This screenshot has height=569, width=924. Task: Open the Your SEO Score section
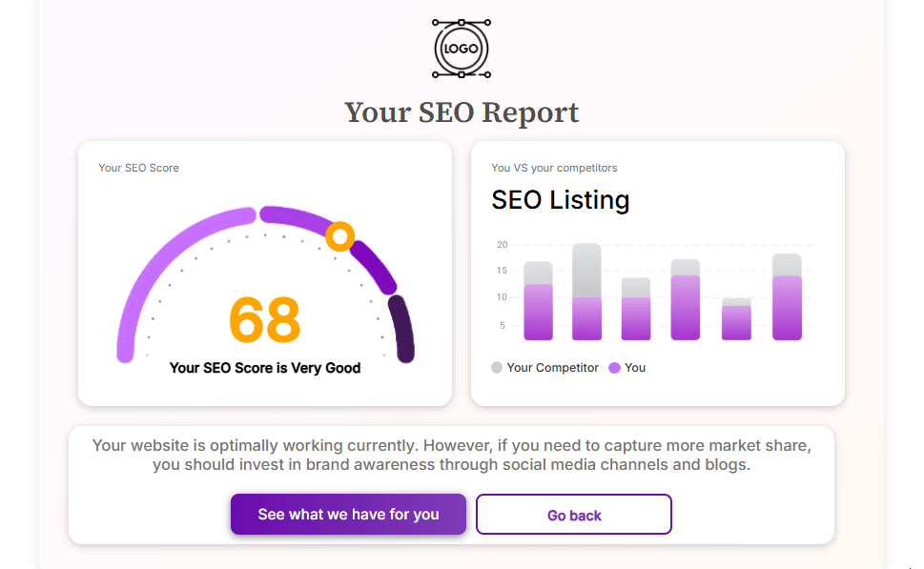pos(138,167)
